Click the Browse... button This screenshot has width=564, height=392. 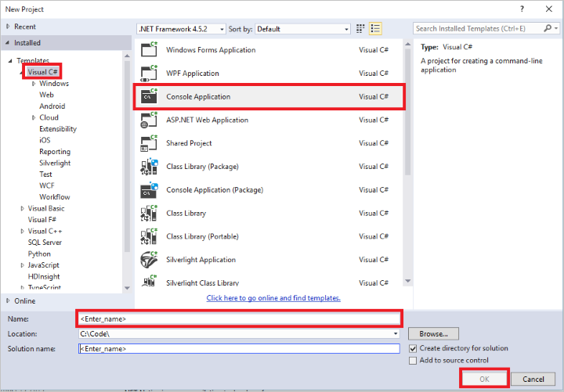tap(433, 334)
